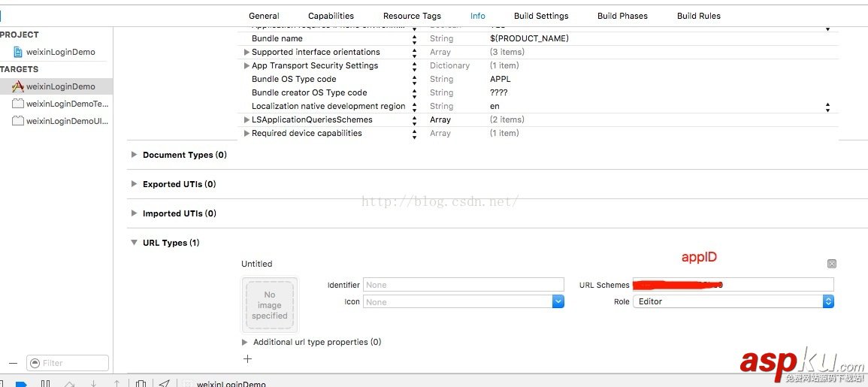Collapse the URL Types section
Image resolution: width=868 pixels, height=387 pixels.
134,243
